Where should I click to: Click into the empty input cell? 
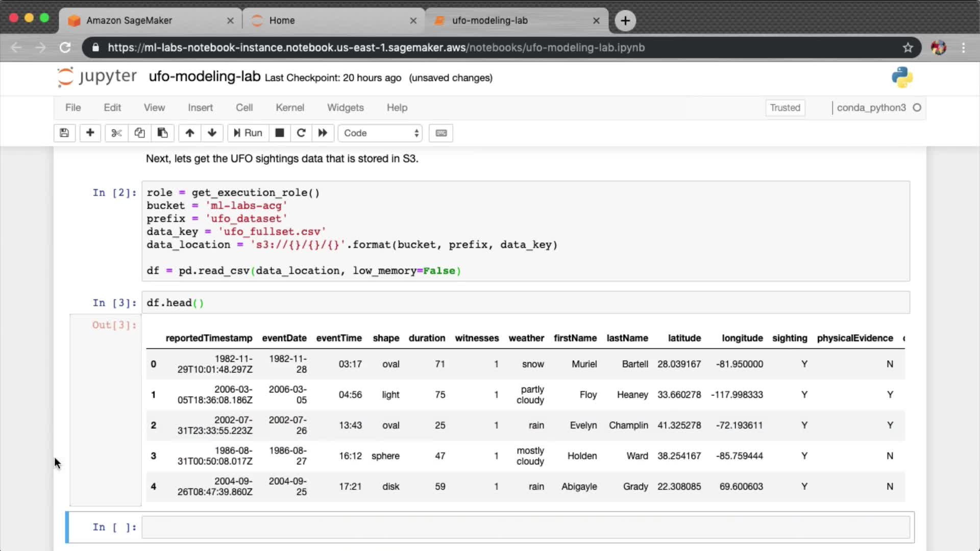525,527
